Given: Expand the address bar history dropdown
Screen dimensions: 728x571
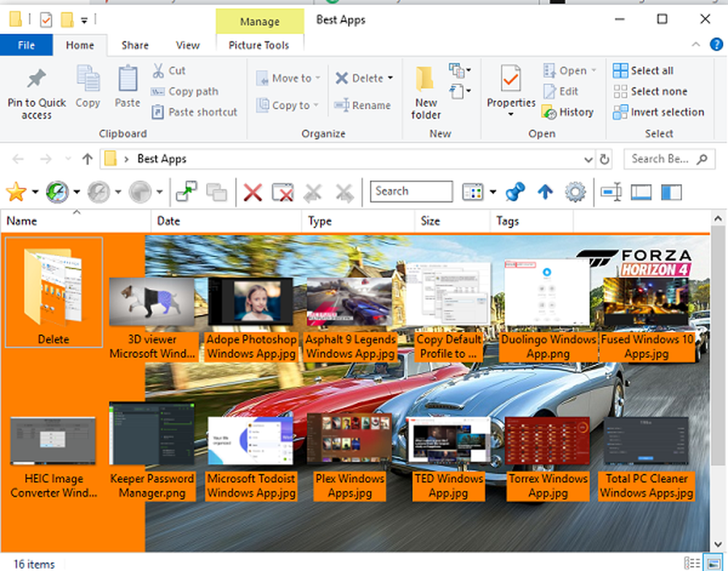Looking at the screenshot, I should [588, 159].
